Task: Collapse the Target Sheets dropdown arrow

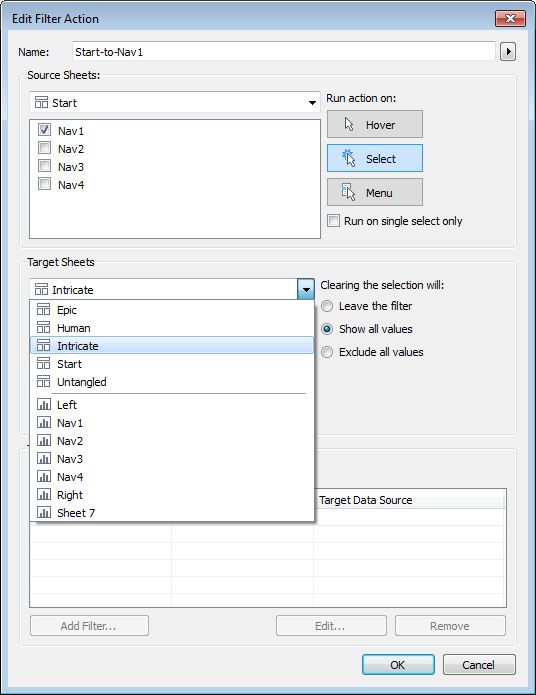Action: (x=306, y=289)
